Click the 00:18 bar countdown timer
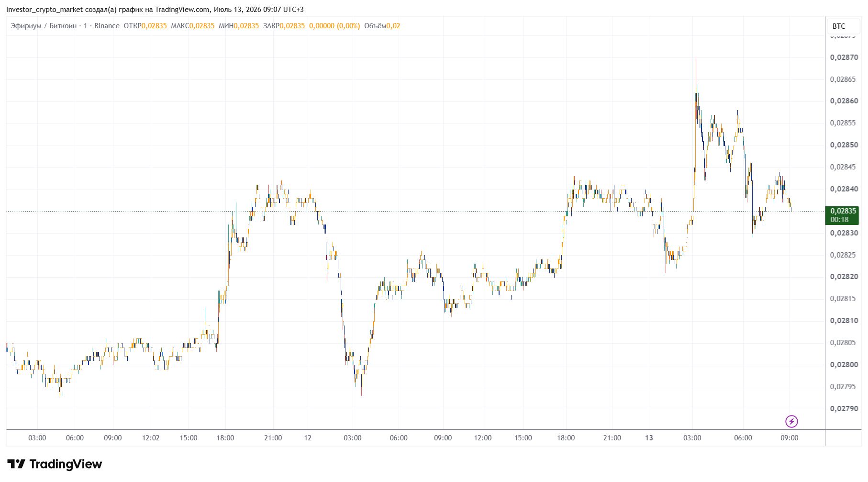868x482 pixels. tap(839, 220)
